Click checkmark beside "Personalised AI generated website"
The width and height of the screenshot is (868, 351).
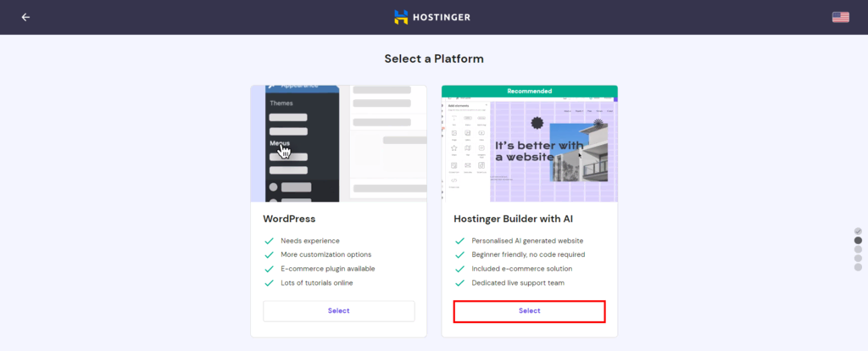[459, 241]
